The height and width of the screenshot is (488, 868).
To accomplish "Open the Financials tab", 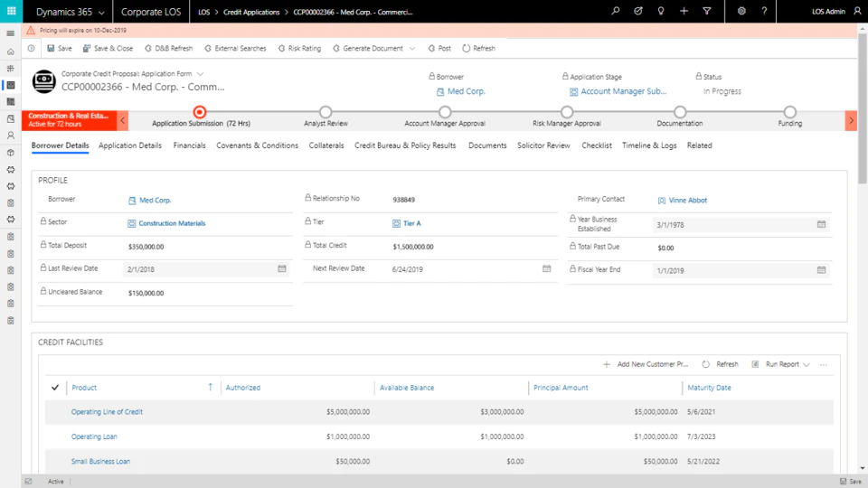I will pyautogui.click(x=189, y=145).
